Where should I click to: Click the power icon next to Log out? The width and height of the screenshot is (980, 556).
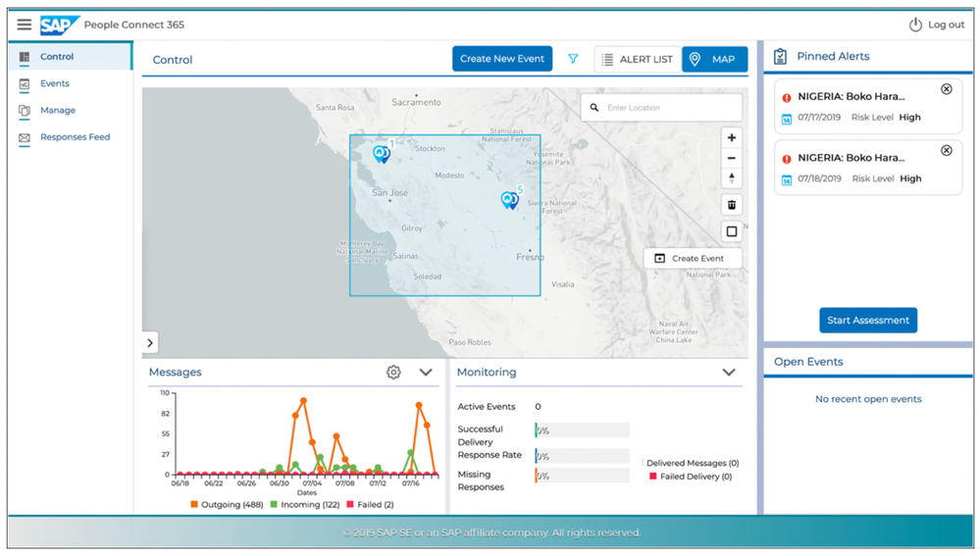point(915,25)
